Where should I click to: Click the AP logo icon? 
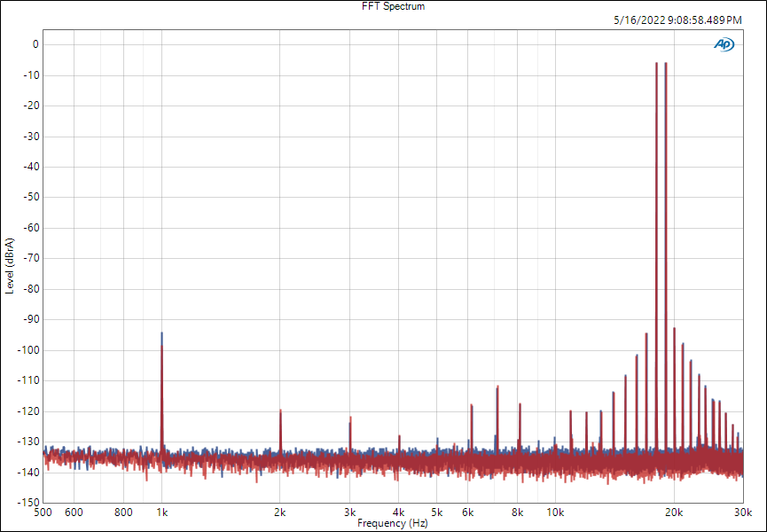pyautogui.click(x=724, y=44)
